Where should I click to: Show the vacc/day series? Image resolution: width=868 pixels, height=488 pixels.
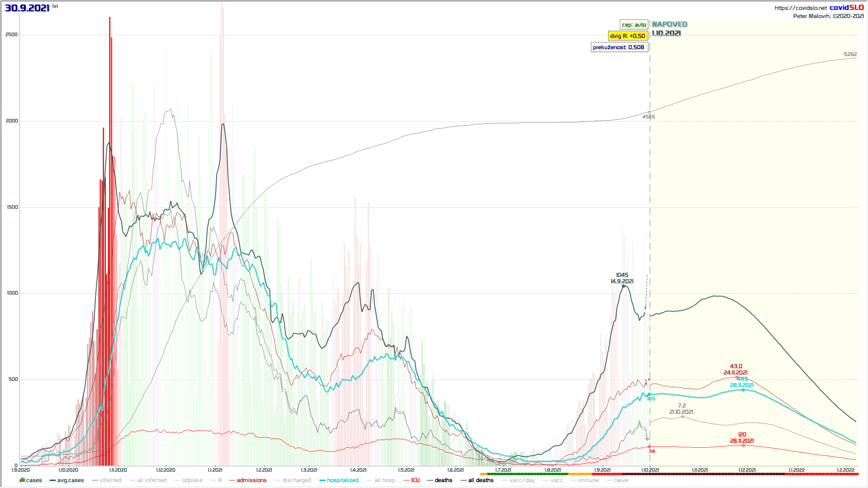pos(518,480)
